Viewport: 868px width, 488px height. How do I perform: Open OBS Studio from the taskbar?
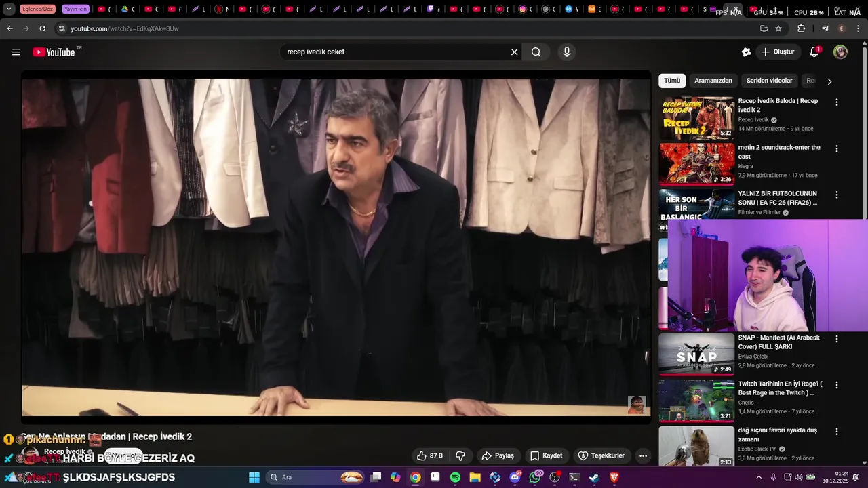[555, 477]
